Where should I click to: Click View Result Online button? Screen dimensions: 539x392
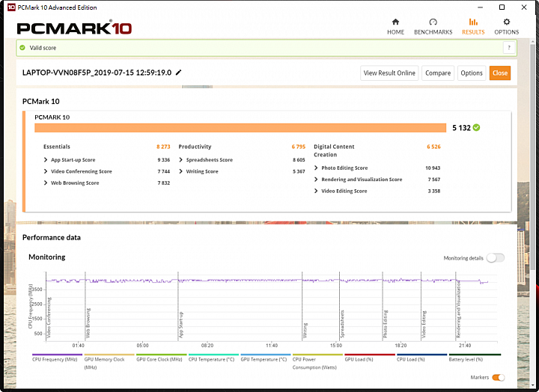click(389, 73)
